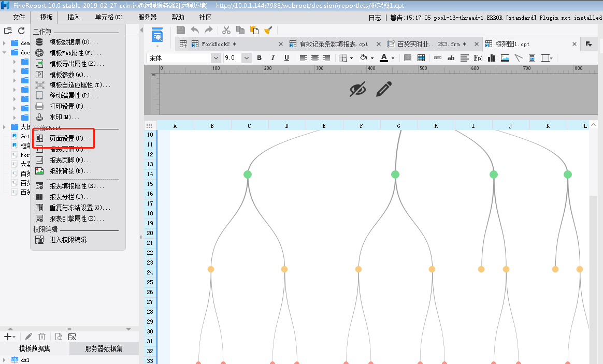Open the 插入 menu
This screenshot has width=603, height=364.
point(74,17)
